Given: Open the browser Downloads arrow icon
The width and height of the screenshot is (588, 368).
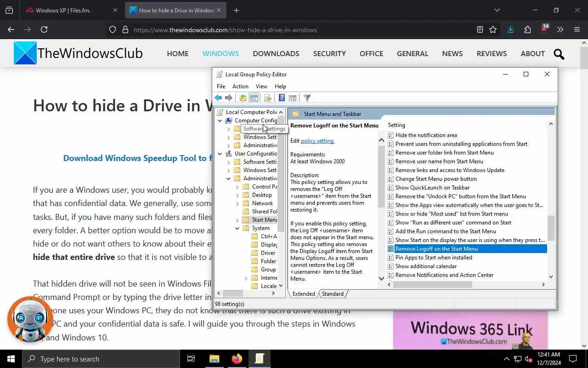Looking at the screenshot, I should click(x=510, y=29).
